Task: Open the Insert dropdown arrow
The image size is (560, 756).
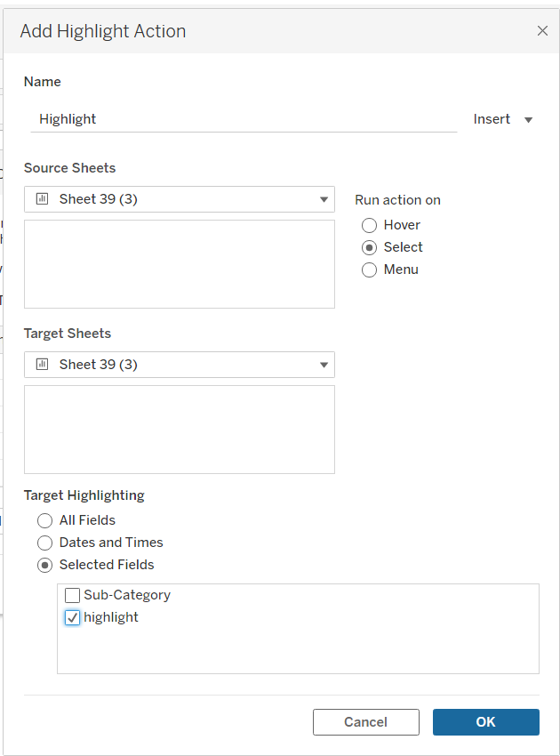Action: (x=529, y=120)
